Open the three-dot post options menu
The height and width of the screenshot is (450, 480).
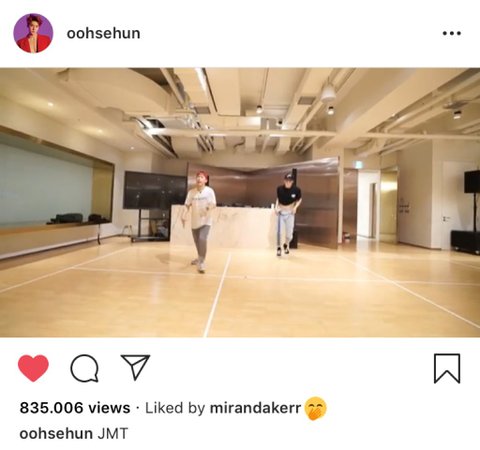coord(452,33)
